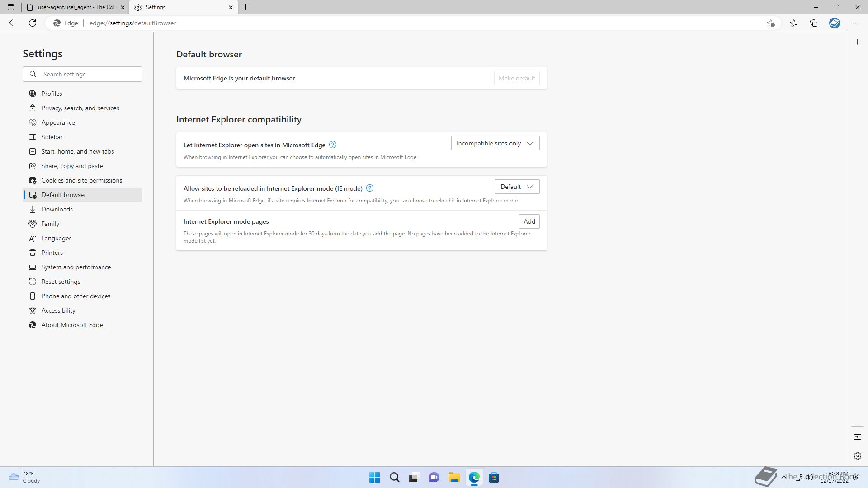This screenshot has height=488, width=868.
Task: Open Family settings
Action: tap(82, 224)
